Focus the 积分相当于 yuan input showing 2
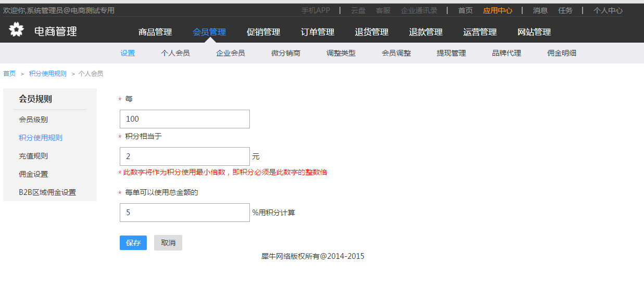 coord(185,156)
